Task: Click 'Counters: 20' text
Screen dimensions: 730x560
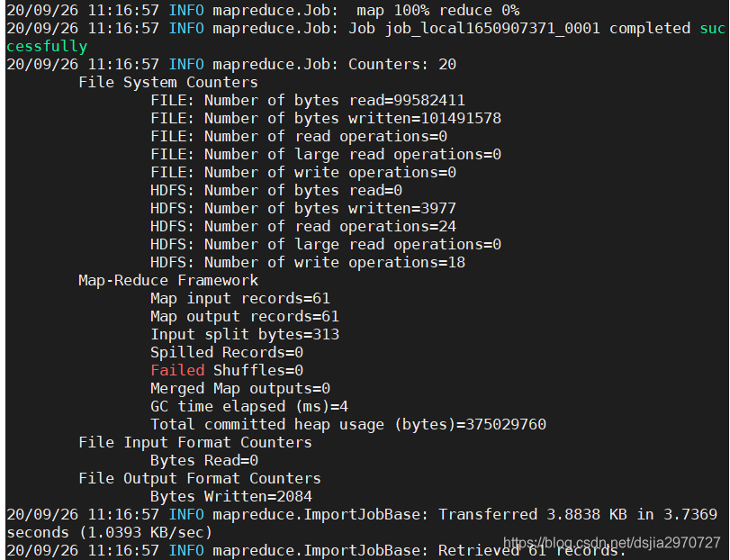Action: point(402,64)
